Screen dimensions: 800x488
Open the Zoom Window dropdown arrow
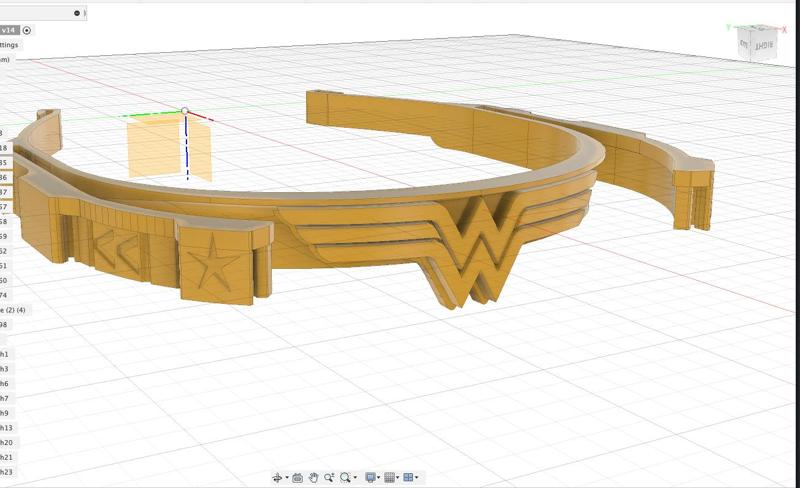(x=355, y=478)
